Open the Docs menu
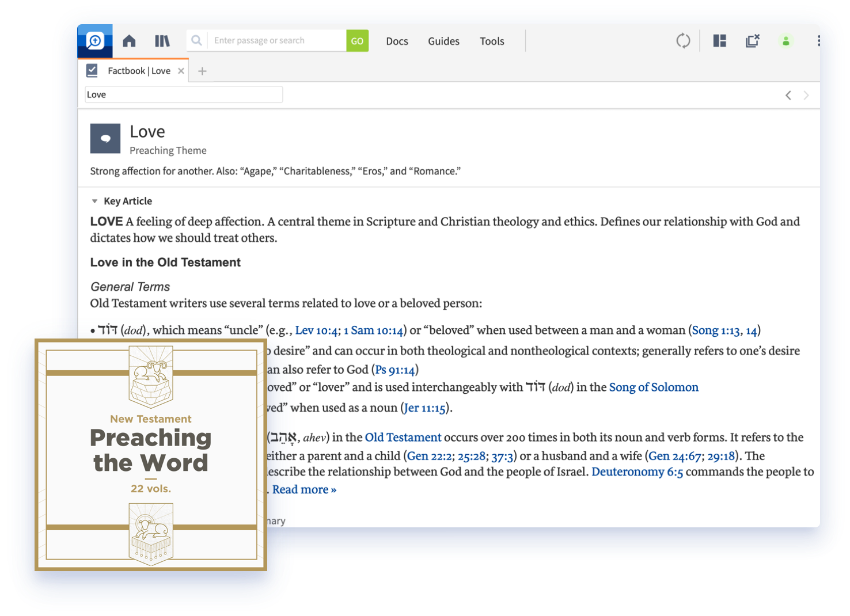The height and width of the screenshot is (616, 850). click(397, 41)
